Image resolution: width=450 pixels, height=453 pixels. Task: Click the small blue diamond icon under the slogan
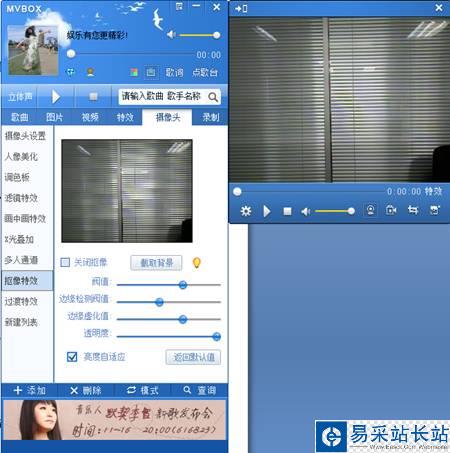pyautogui.click(x=71, y=72)
